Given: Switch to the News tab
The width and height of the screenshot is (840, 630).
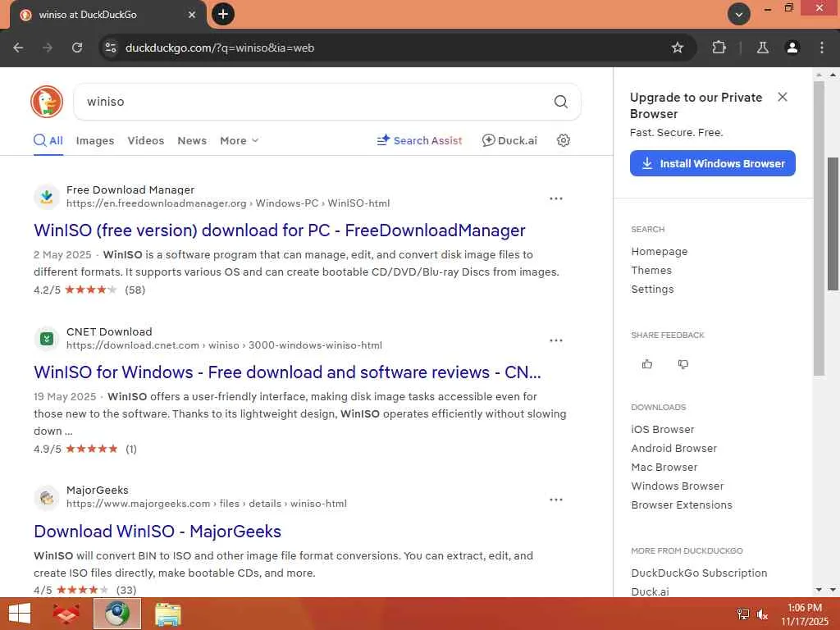Looking at the screenshot, I should click(x=192, y=140).
